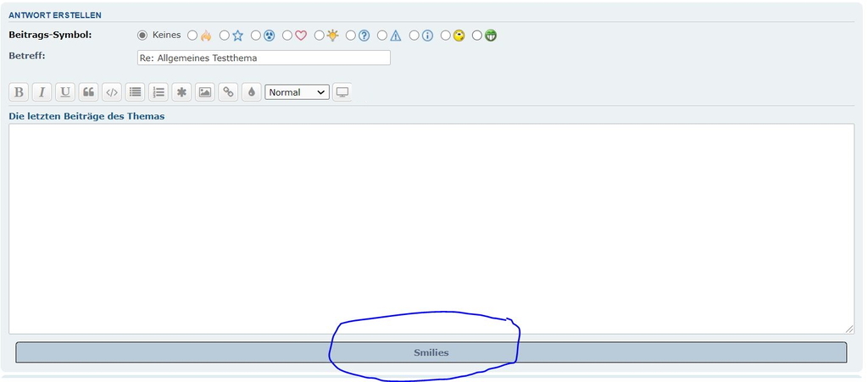Apply italic formatting with the I button

click(x=42, y=92)
